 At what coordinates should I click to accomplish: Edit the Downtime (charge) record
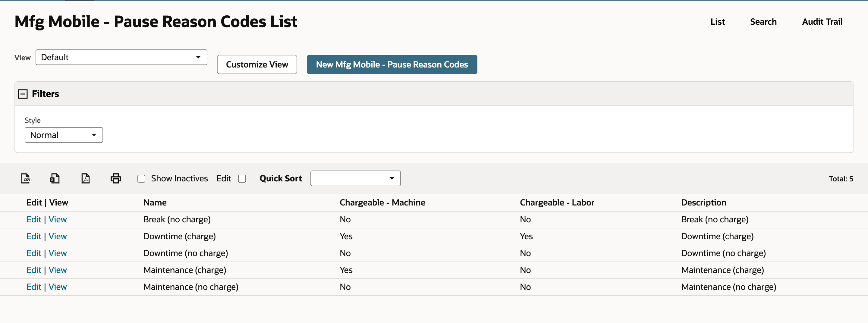(x=34, y=237)
